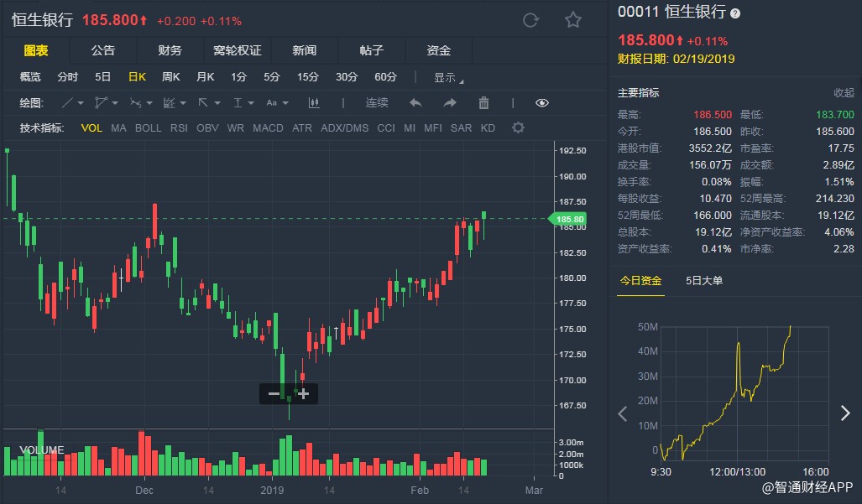This screenshot has height=504, width=862.
Task: Open technical indicator settings gear
Action: (x=518, y=128)
